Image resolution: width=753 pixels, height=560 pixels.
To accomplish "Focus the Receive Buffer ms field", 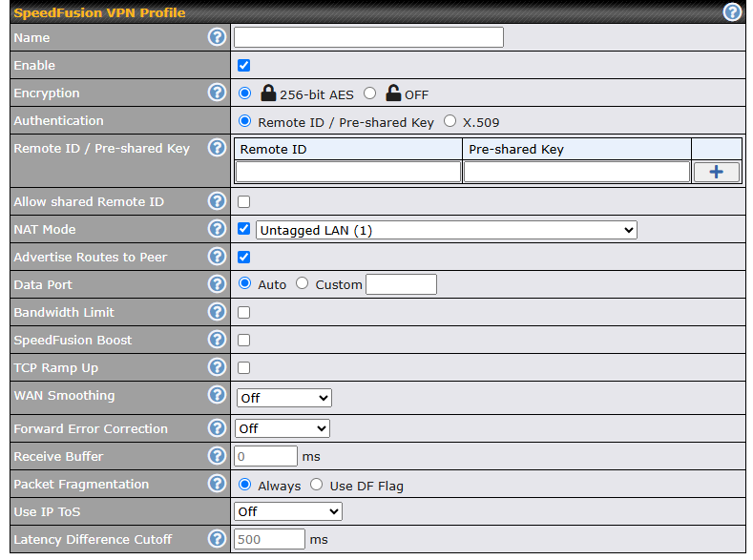I will [265, 456].
